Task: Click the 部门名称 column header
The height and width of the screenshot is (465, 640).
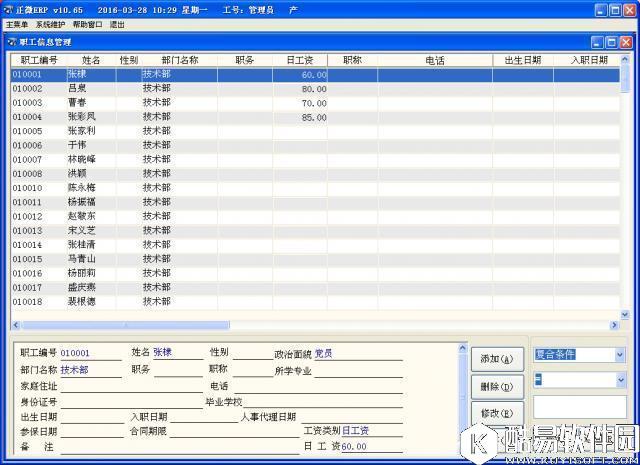Action: tap(180, 60)
